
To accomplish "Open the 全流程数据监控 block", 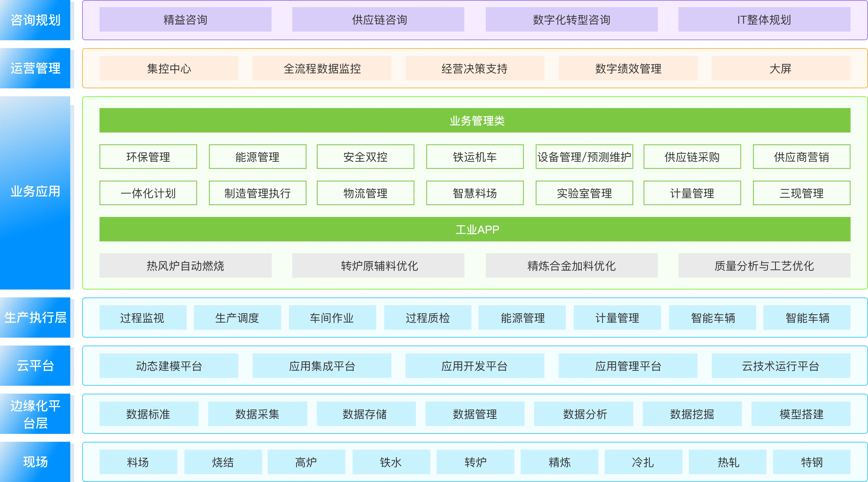I will click(x=322, y=68).
